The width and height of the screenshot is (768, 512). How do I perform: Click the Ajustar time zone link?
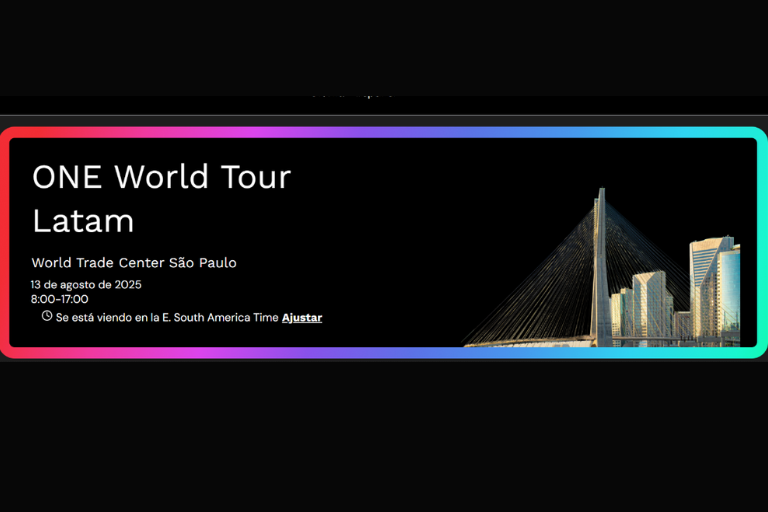tap(302, 317)
